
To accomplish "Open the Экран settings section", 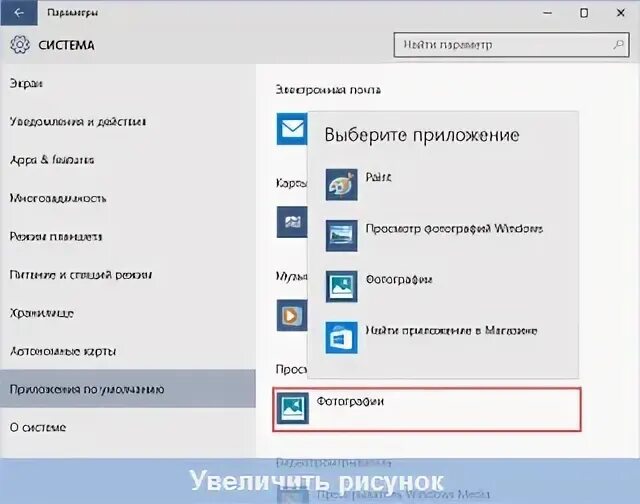I will (128, 83).
